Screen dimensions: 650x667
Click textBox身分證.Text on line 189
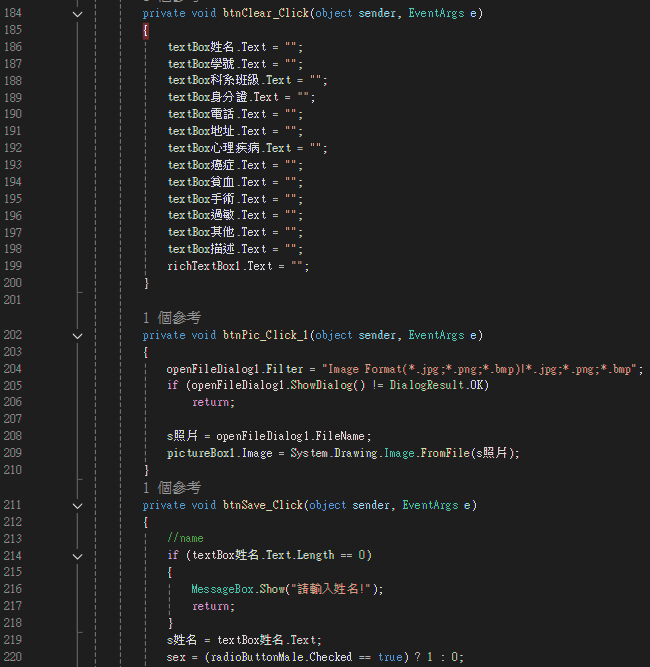point(223,97)
